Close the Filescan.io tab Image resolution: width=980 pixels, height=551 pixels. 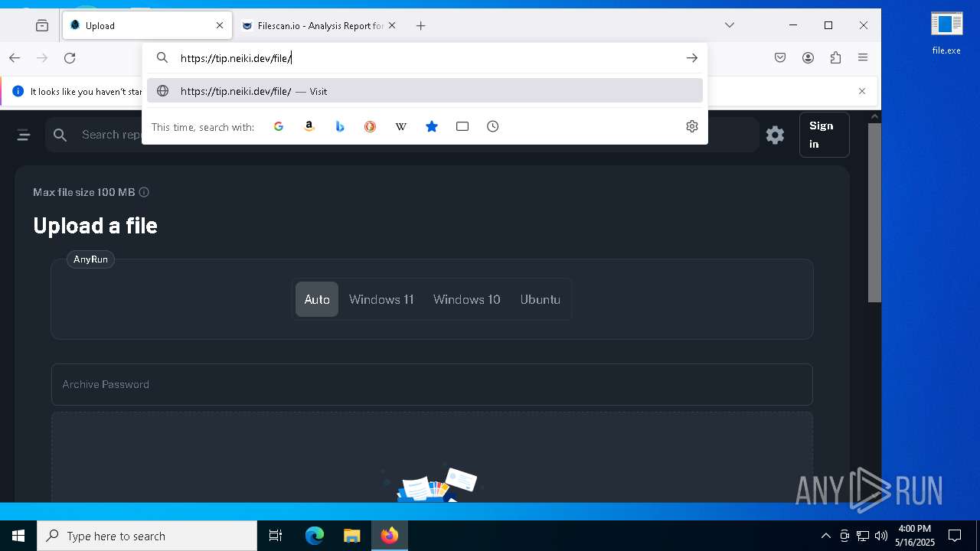click(x=392, y=25)
